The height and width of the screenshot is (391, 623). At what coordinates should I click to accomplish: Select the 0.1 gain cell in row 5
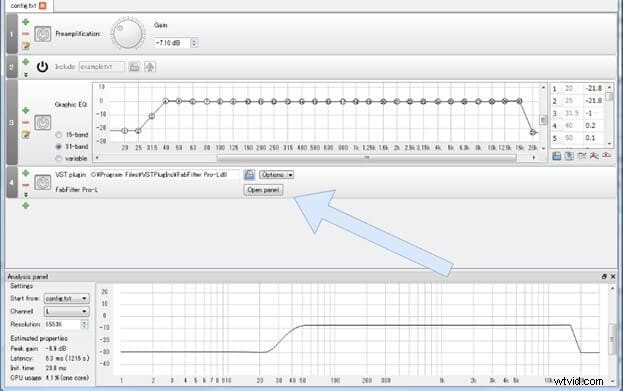[x=594, y=138]
